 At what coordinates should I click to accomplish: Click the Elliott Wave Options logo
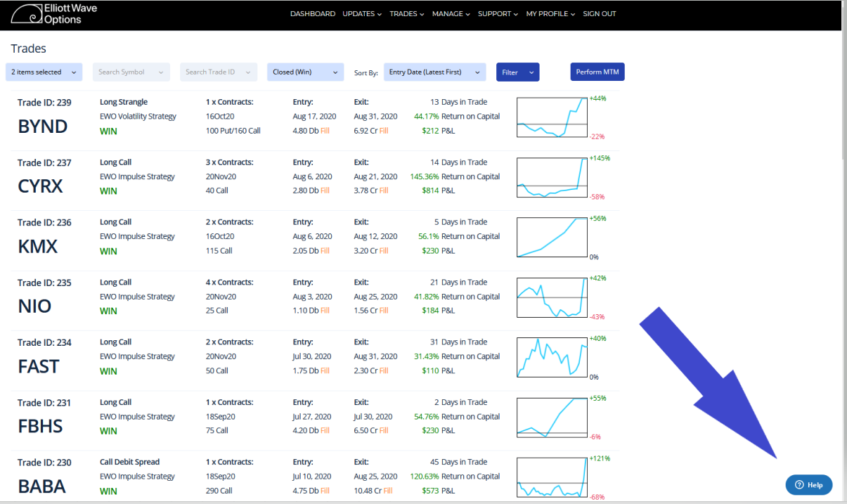click(x=54, y=14)
